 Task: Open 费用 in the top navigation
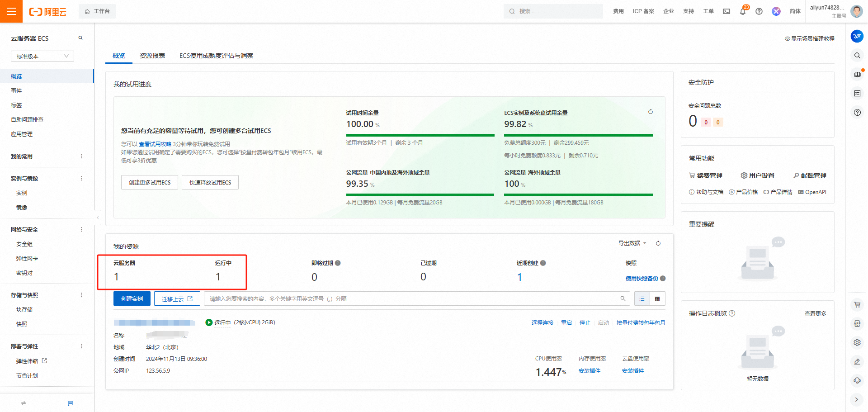(618, 11)
